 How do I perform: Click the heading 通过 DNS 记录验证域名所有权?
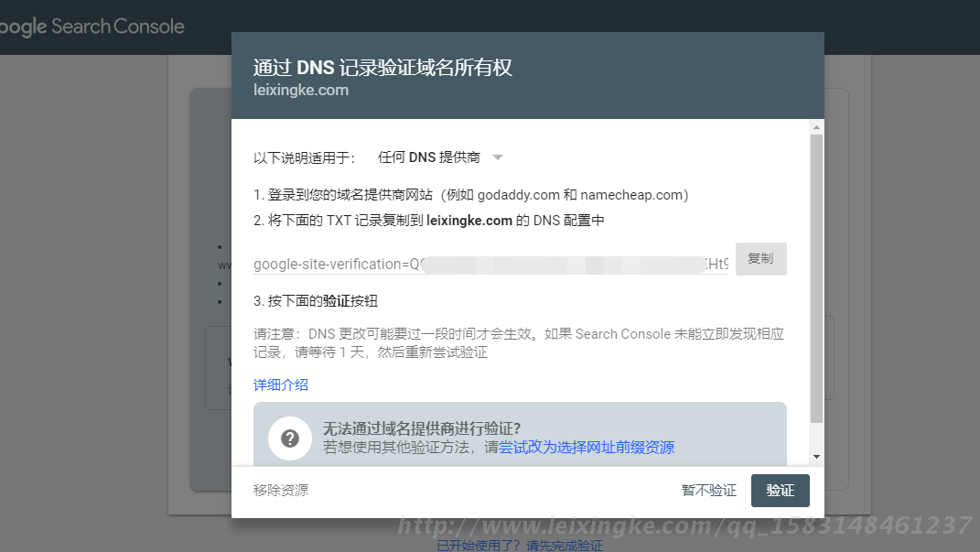click(x=382, y=68)
